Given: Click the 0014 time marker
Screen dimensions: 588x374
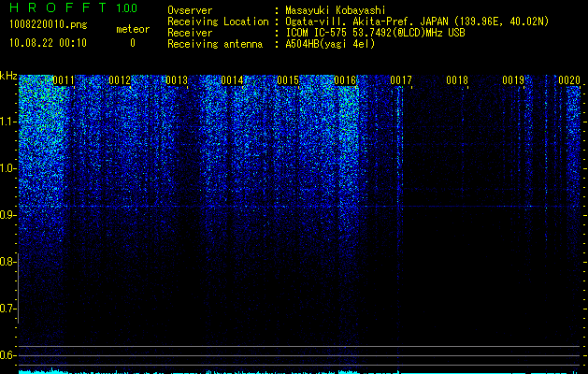Looking at the screenshot, I should pyautogui.click(x=232, y=80).
